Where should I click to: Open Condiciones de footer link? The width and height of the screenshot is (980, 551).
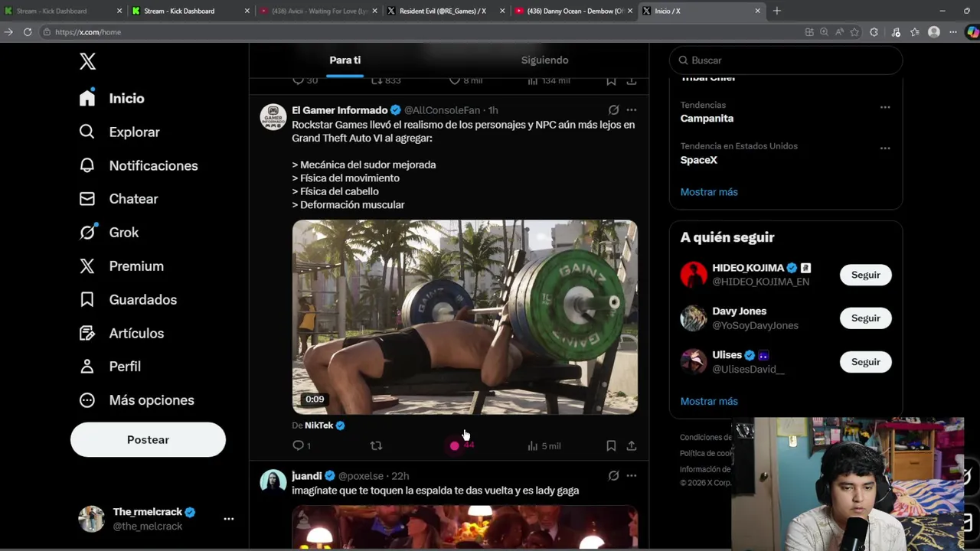pos(706,438)
